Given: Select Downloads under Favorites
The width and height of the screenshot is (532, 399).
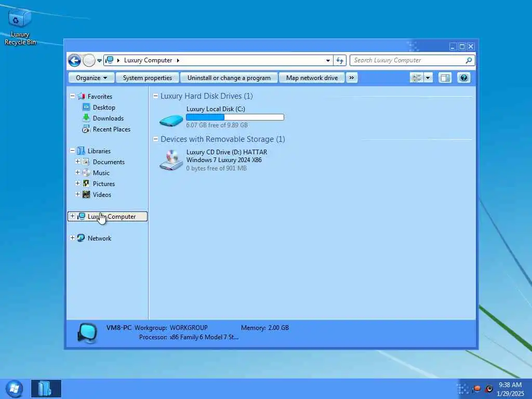Looking at the screenshot, I should pyautogui.click(x=108, y=118).
